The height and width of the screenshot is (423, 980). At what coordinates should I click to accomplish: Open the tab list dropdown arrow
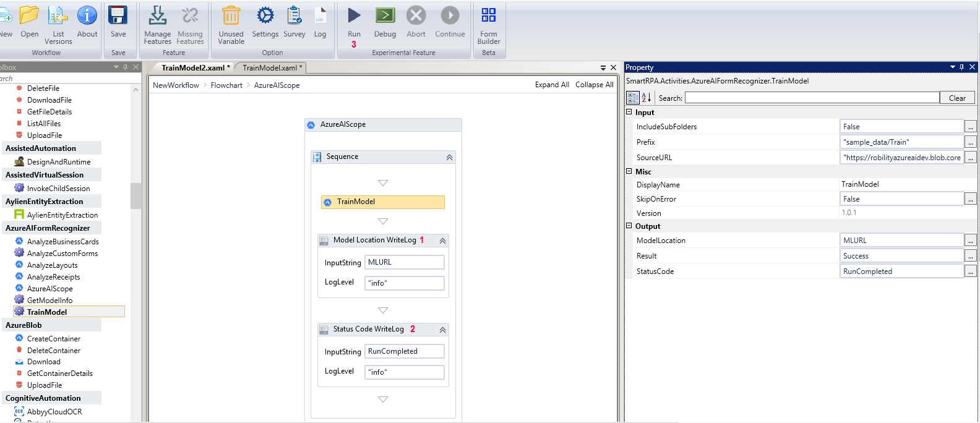click(x=603, y=68)
